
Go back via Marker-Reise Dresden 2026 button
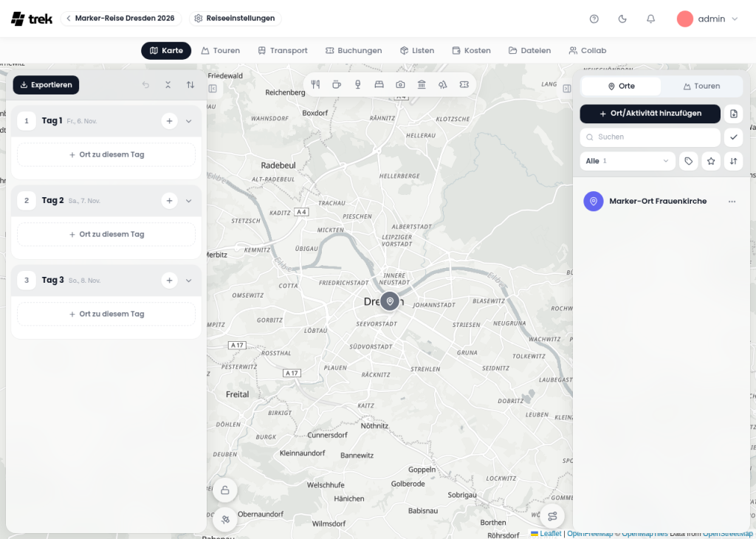click(x=120, y=18)
